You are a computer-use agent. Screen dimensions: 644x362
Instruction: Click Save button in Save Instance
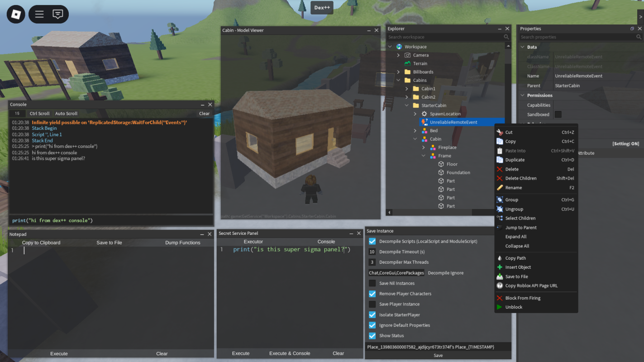438,355
